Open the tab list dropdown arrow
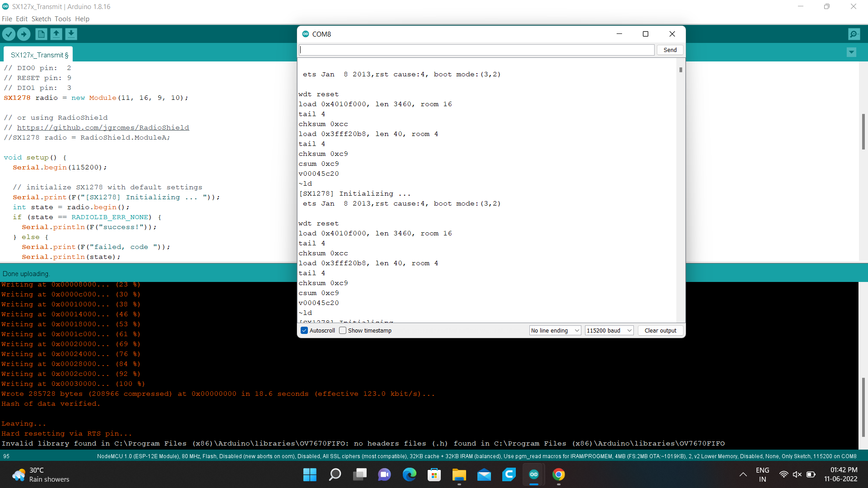This screenshot has width=868, height=488. pos(851,52)
